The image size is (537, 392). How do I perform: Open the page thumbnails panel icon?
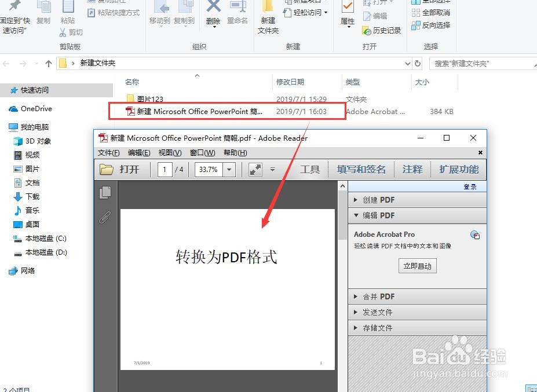(x=105, y=192)
